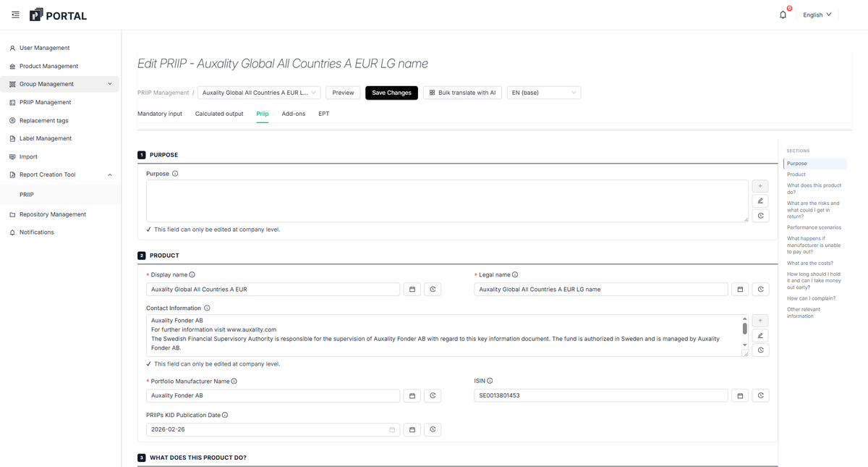Click history icon next to Publication Date field
Image resolution: width=868 pixels, height=467 pixels.
433,429
